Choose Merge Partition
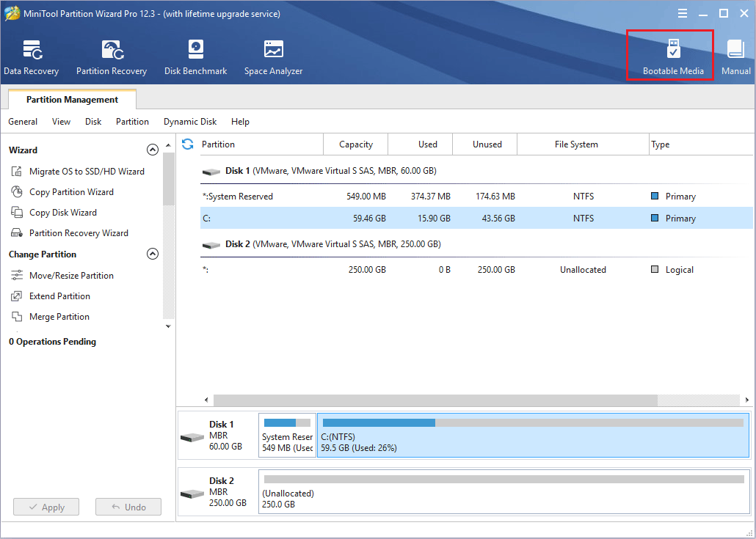The image size is (756, 539). pos(50,317)
